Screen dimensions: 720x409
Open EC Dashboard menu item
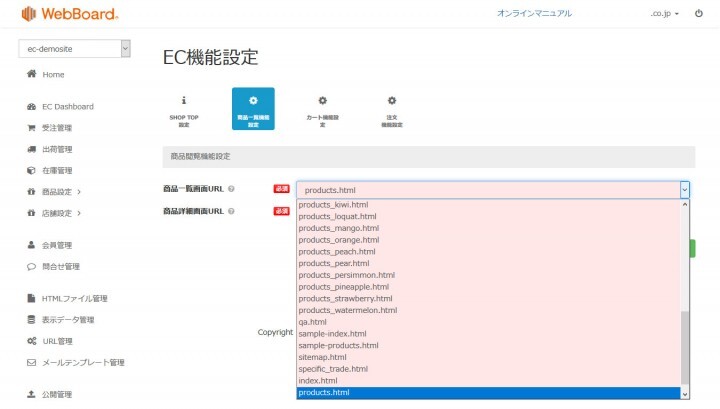pyautogui.click(x=68, y=106)
